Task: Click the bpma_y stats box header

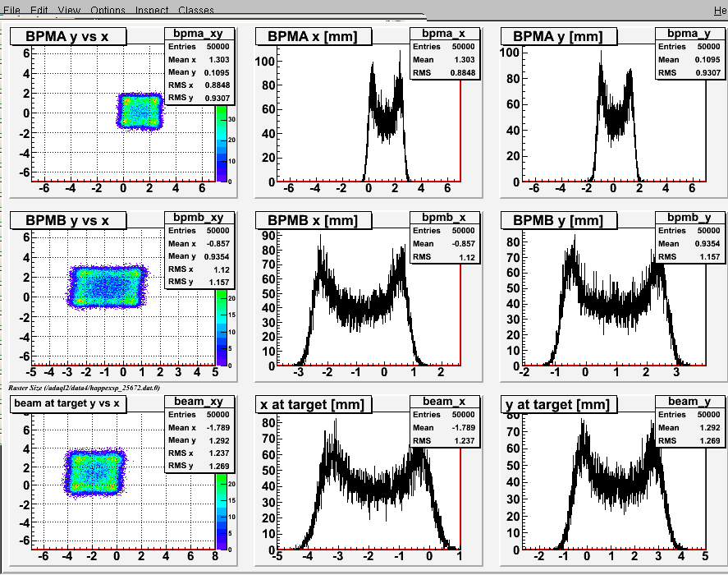Action: 689,34
